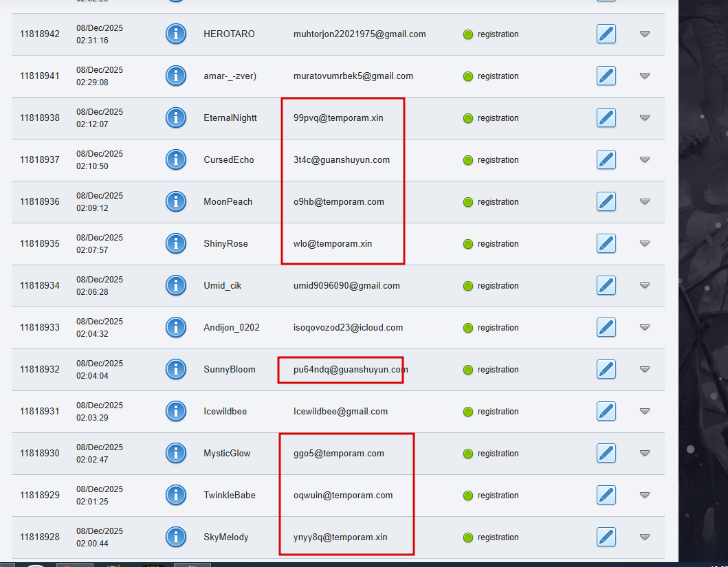Expand options arrow for Andijon_0202
The image size is (728, 567).
(x=644, y=327)
